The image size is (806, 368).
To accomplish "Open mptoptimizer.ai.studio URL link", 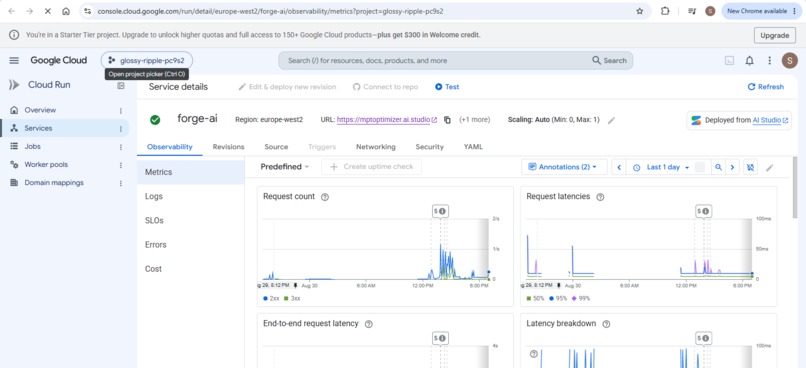I will [387, 120].
